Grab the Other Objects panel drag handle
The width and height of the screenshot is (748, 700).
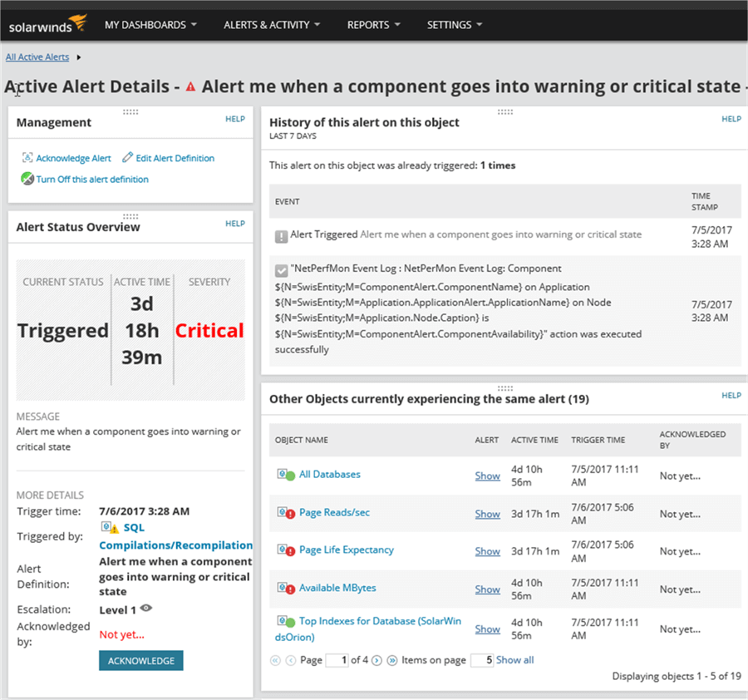[x=505, y=388]
